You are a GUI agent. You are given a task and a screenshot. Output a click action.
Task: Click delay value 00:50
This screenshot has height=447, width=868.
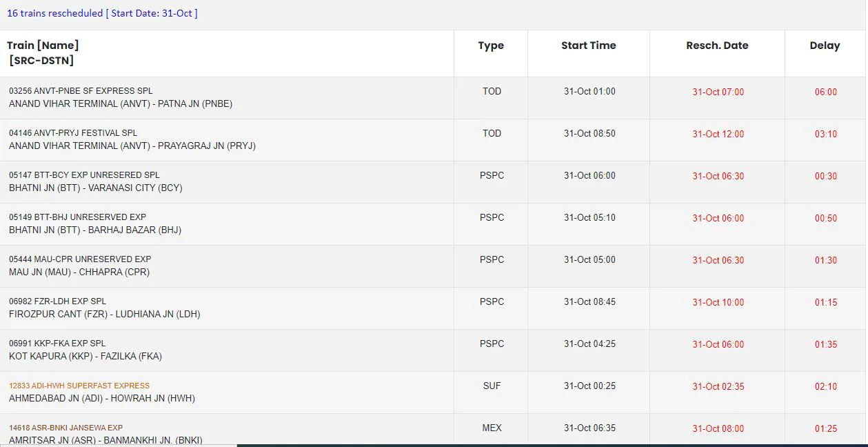[x=826, y=218]
